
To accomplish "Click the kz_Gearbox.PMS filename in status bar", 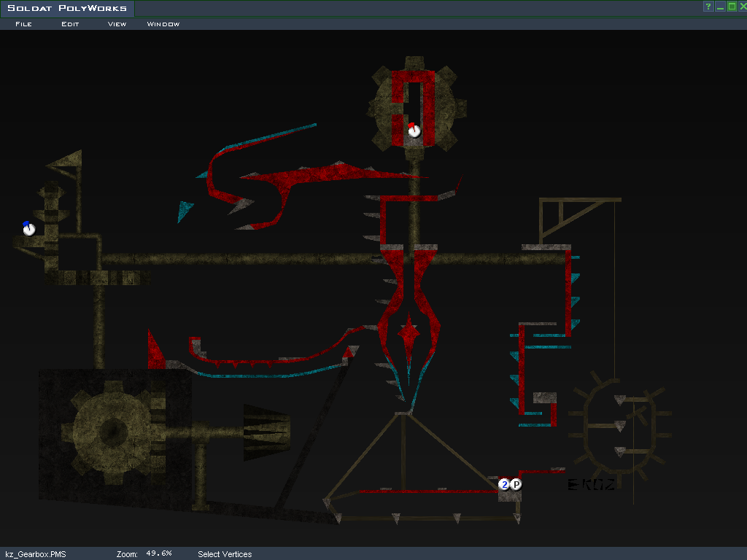I will tap(36, 554).
